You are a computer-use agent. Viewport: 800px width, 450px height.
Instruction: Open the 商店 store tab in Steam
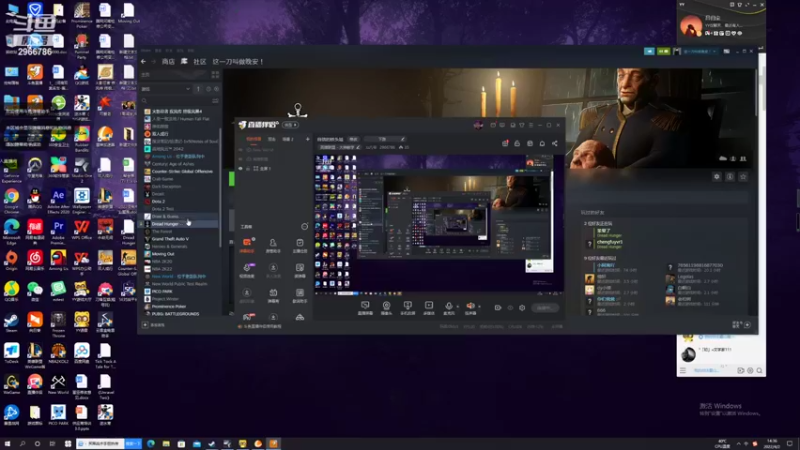[168, 62]
